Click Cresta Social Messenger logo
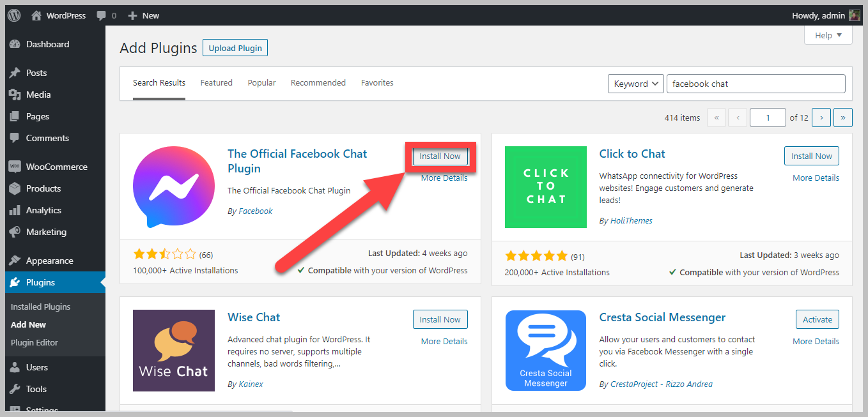This screenshot has width=868, height=417. click(546, 351)
